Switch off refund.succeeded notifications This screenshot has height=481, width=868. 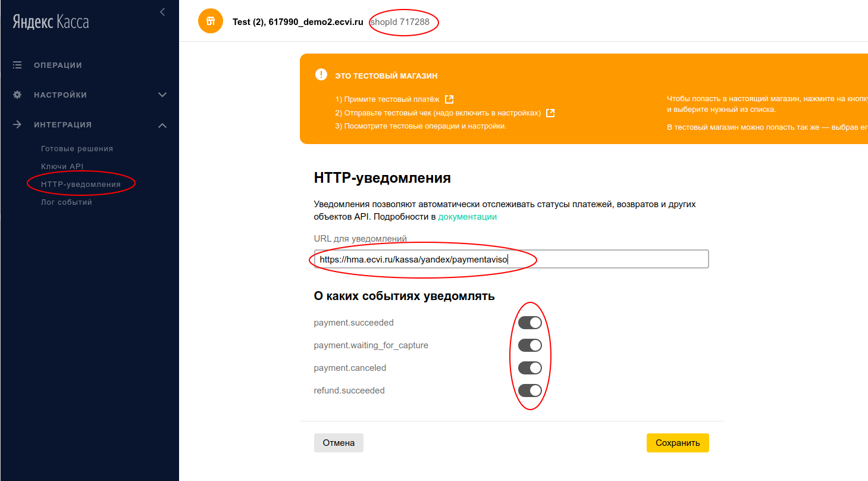529,391
